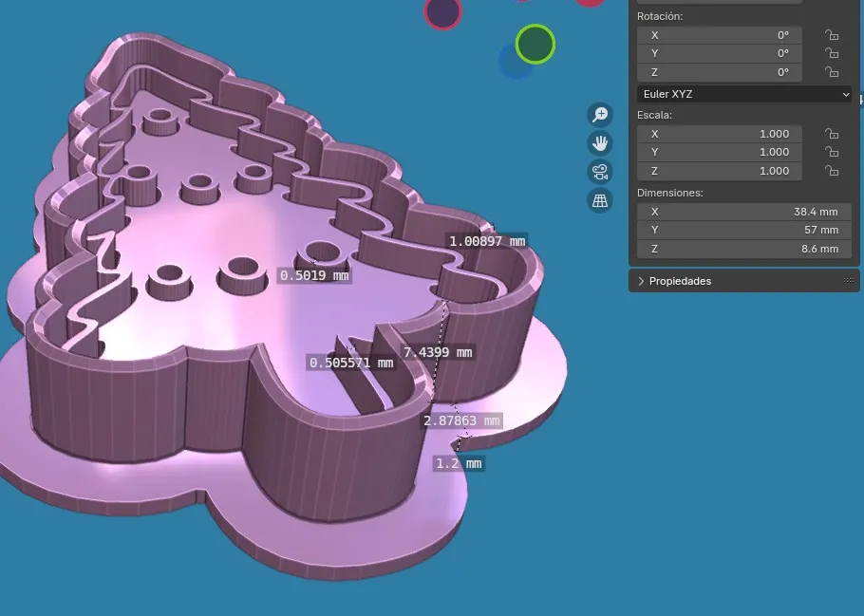864x616 pixels.
Task: Select the magnifier zoom viewport tool
Action: click(599, 114)
